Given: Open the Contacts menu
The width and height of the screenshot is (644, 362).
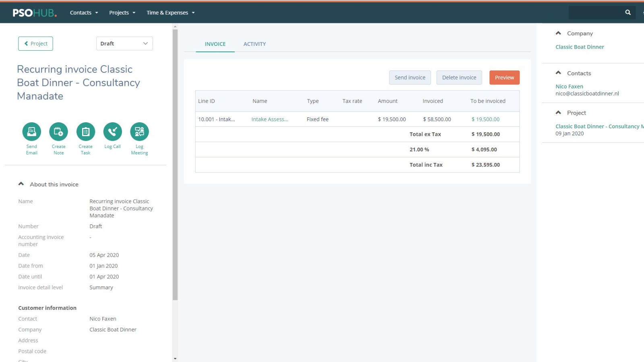Looking at the screenshot, I should (x=84, y=12).
